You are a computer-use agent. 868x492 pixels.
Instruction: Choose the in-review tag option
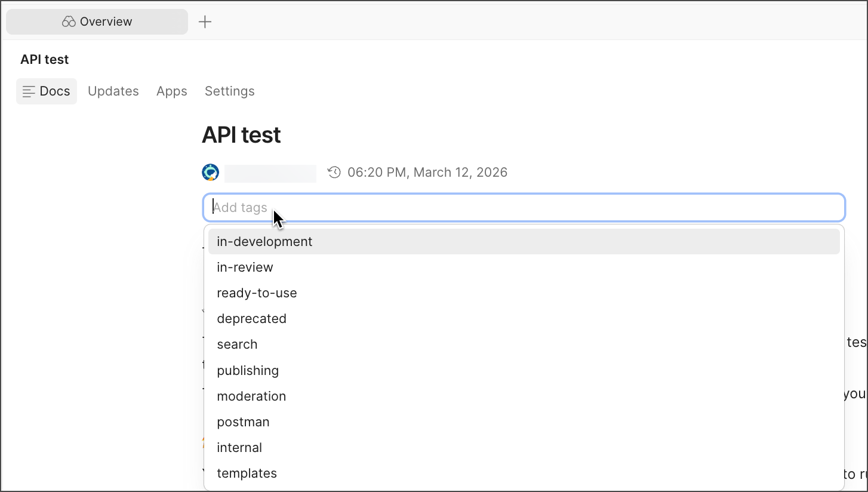point(245,267)
